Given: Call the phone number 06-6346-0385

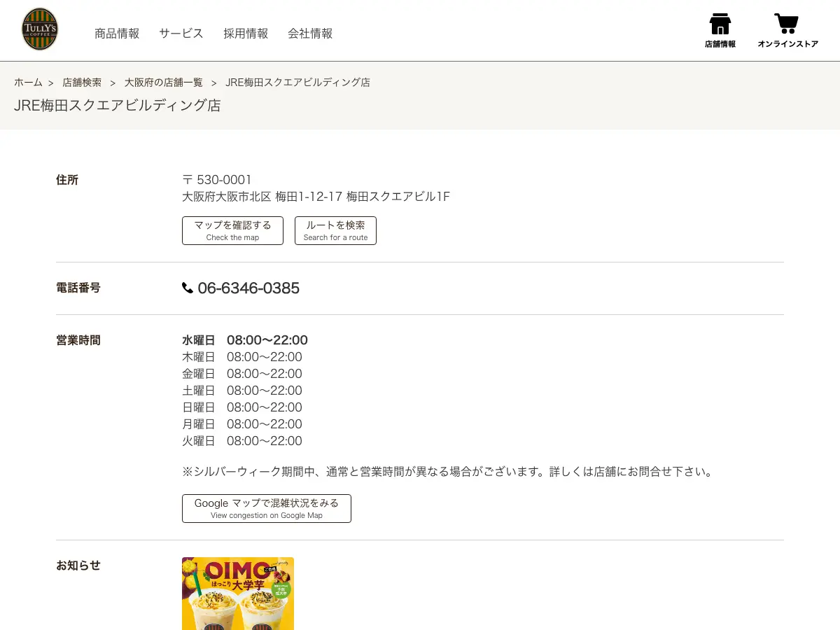Looking at the screenshot, I should (248, 288).
